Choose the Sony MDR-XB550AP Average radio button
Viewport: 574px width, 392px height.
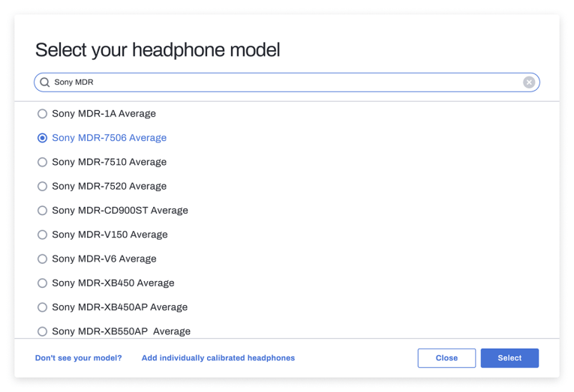43,331
